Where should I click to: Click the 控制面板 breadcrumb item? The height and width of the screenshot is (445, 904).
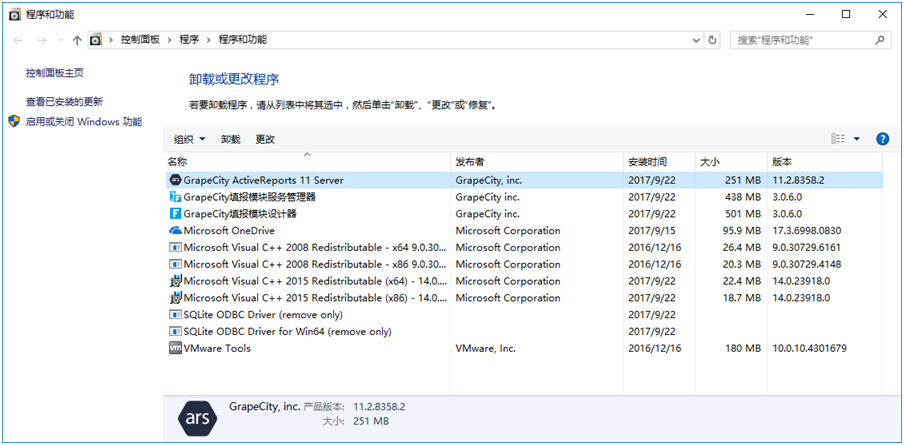pos(140,40)
